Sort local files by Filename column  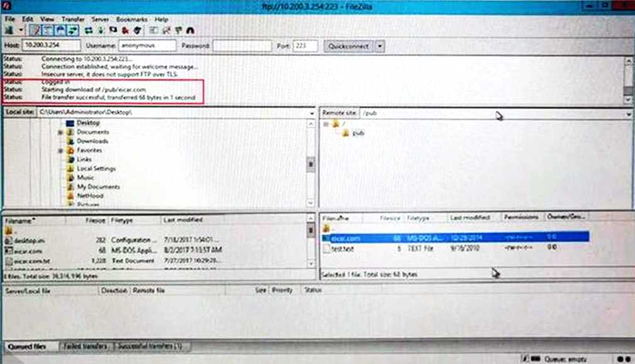[35, 221]
